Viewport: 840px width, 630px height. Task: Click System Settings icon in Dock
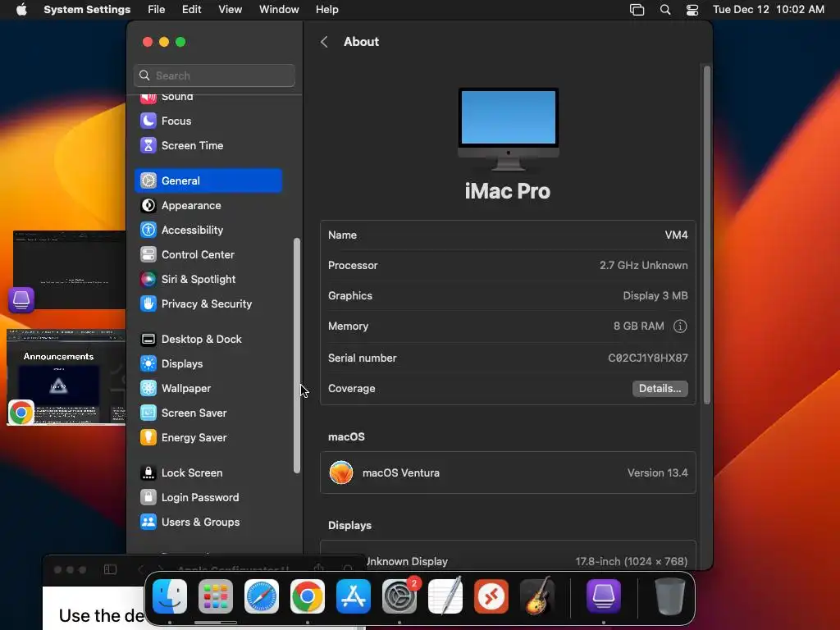(399, 596)
